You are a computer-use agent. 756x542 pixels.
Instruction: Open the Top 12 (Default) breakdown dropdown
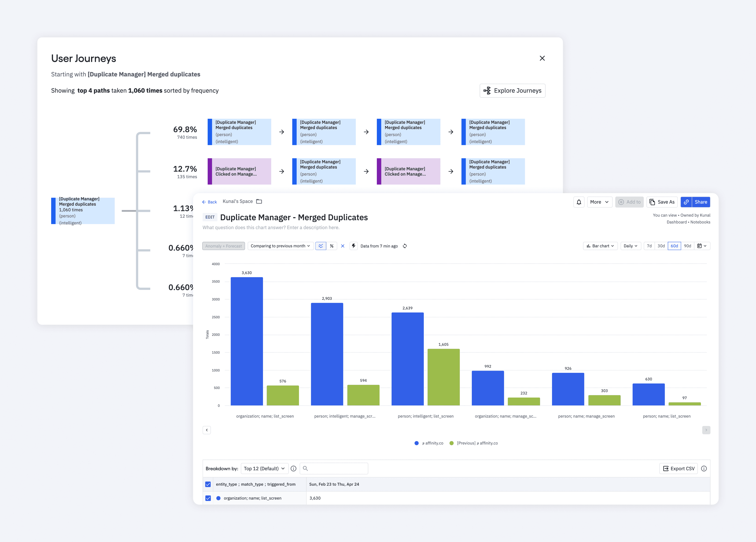point(264,469)
